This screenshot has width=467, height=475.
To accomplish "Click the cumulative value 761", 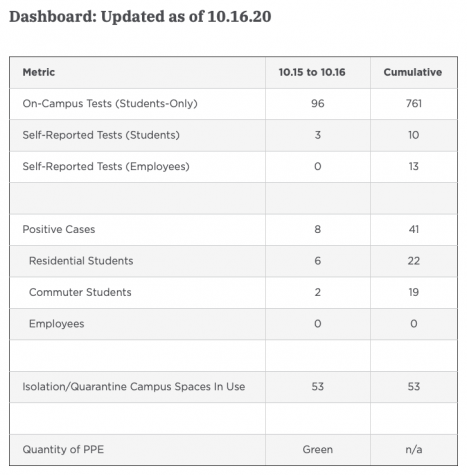I will tap(414, 104).
